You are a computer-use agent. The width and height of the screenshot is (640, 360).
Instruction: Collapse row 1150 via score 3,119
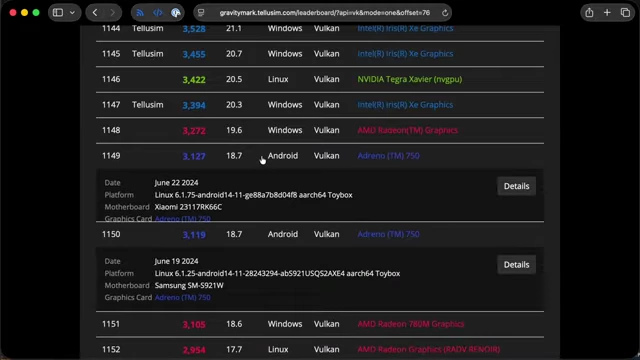194,235
